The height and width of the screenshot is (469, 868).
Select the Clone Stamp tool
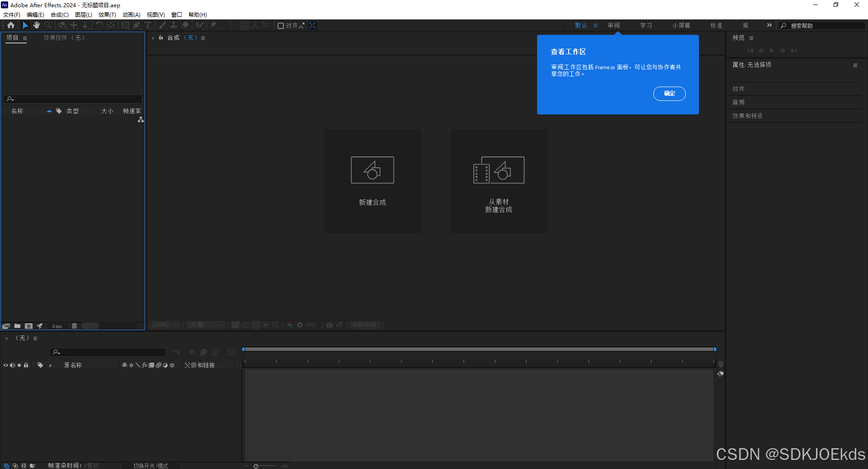click(173, 25)
